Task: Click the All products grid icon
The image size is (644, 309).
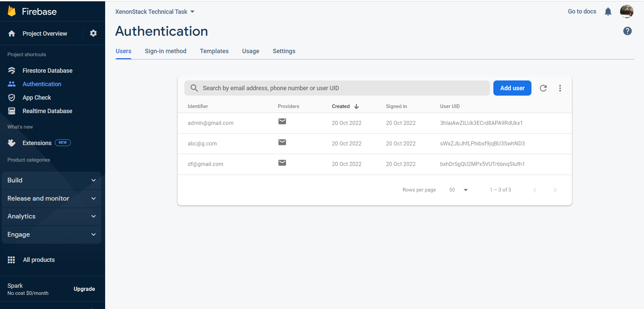Action: coord(11,260)
